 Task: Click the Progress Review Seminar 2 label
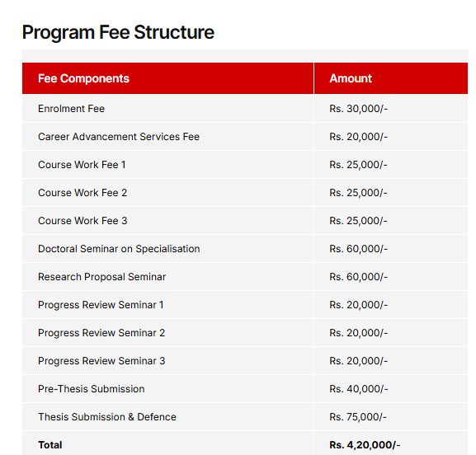(101, 333)
